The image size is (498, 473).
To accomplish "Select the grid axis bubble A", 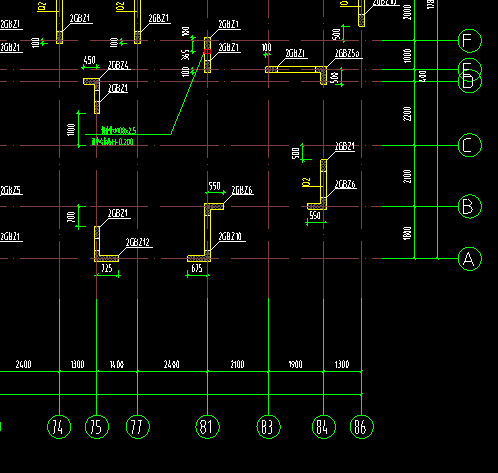I will 470,259.
